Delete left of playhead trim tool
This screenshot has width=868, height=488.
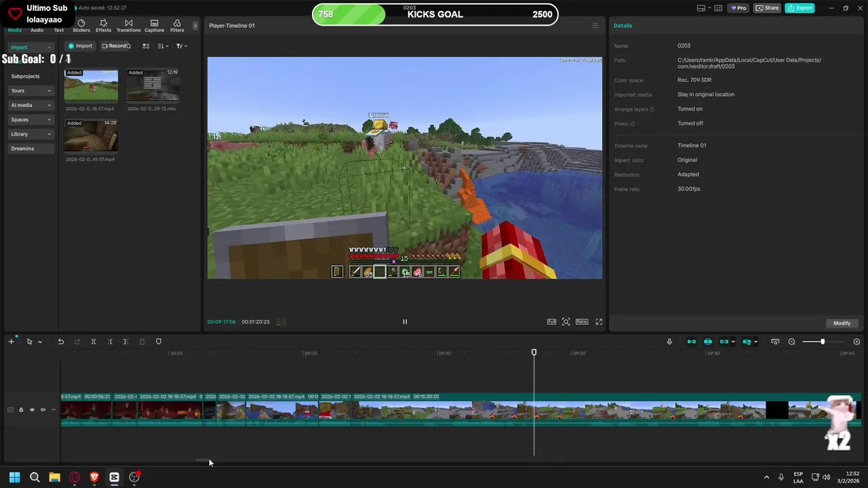tap(110, 342)
